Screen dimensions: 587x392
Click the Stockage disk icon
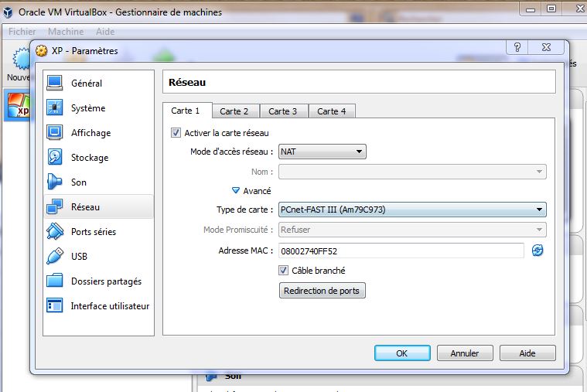[x=55, y=157]
